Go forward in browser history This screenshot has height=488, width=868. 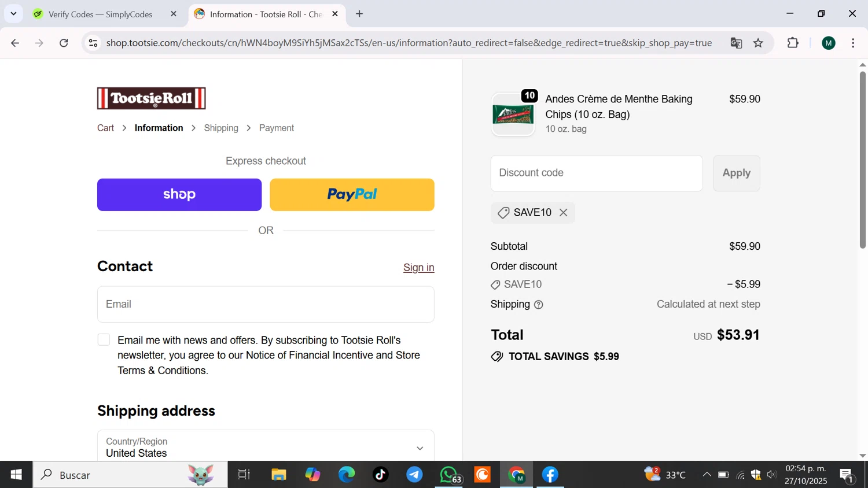[x=39, y=43]
